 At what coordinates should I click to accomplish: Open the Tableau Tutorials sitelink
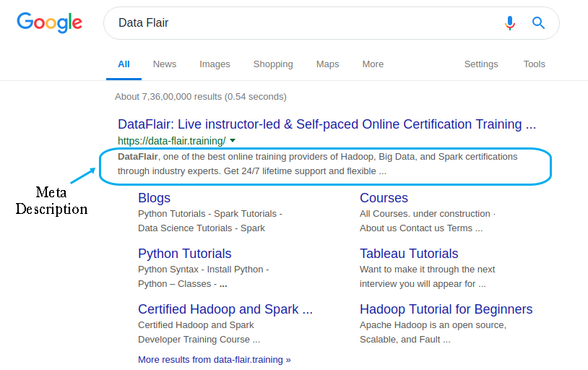tap(409, 254)
